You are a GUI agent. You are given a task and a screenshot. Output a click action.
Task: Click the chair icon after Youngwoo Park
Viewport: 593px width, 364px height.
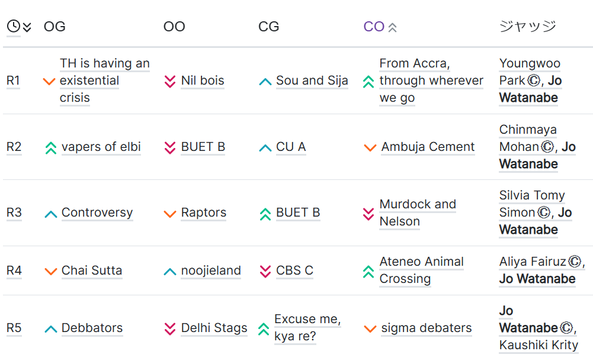pyautogui.click(x=534, y=80)
